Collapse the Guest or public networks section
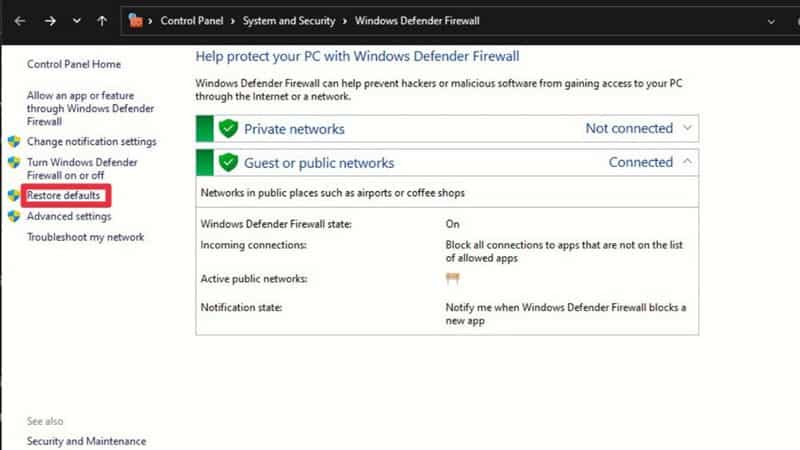The width and height of the screenshot is (800, 450). [686, 162]
